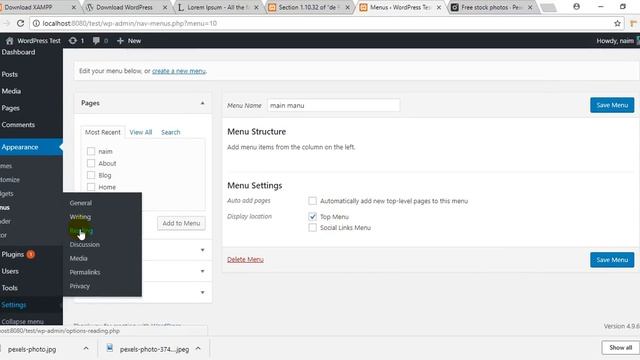Click the pexels-photo-374 jpeg file icon
Viewport: 640px width, 360px height.
tap(110, 348)
